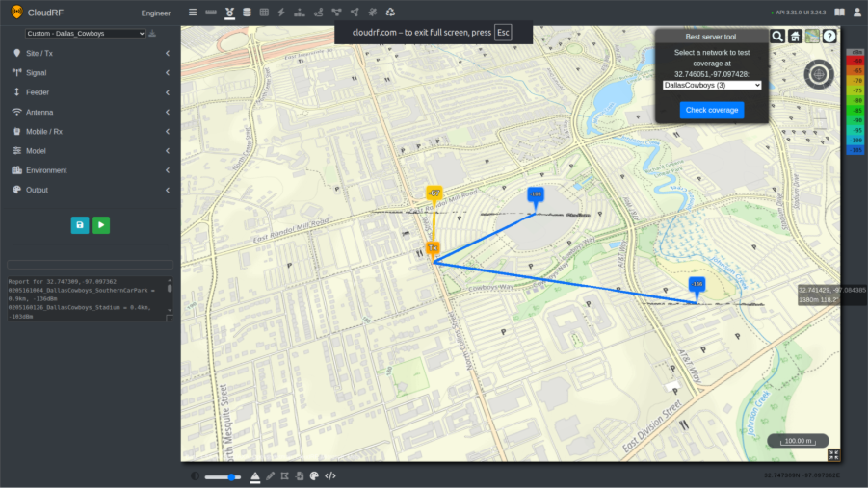Open the Signal menu section
This screenshot has height=488, width=868.
91,72
